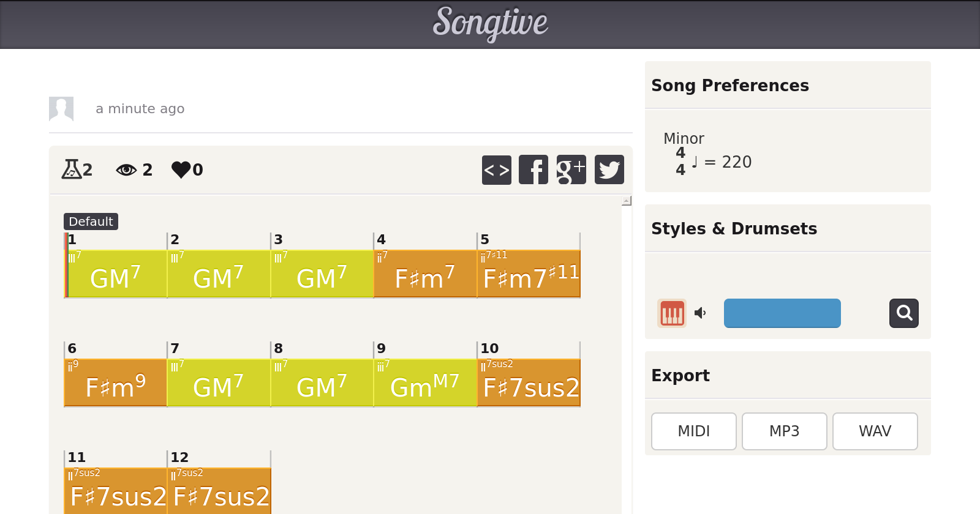Open the styles search magnifier
980x514 pixels.
pos(903,313)
